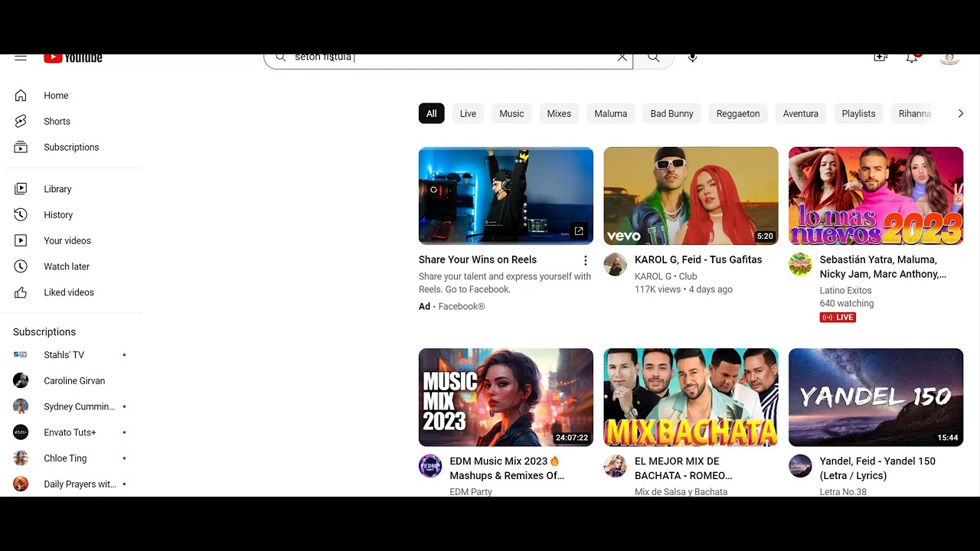Select the Rihanna filter chip
The height and width of the screenshot is (551, 980).
pos(915,113)
